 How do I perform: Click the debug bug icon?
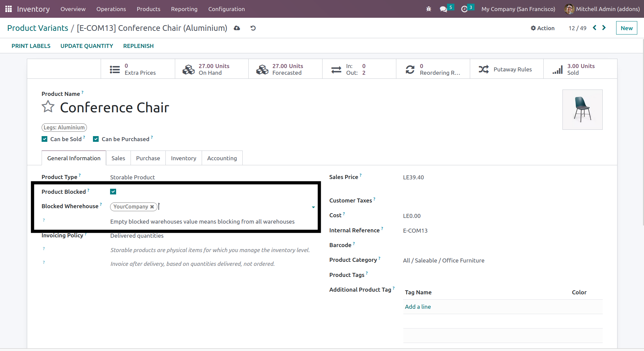click(x=429, y=9)
